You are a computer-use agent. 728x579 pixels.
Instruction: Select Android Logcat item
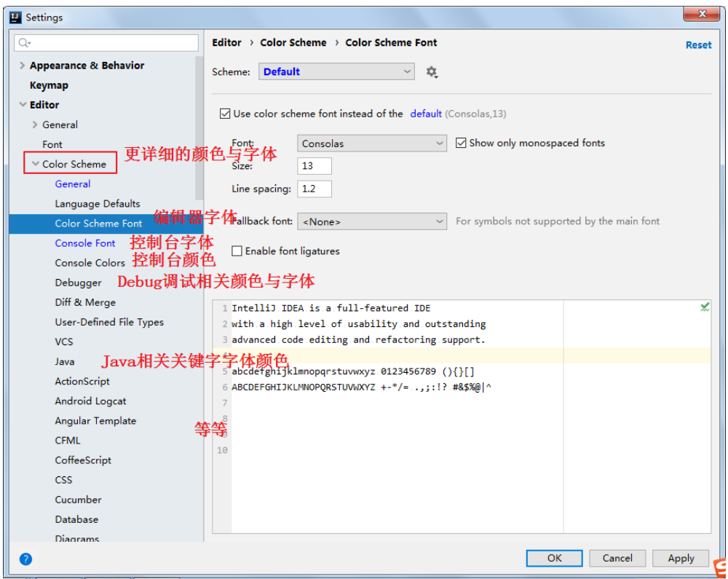coord(90,401)
